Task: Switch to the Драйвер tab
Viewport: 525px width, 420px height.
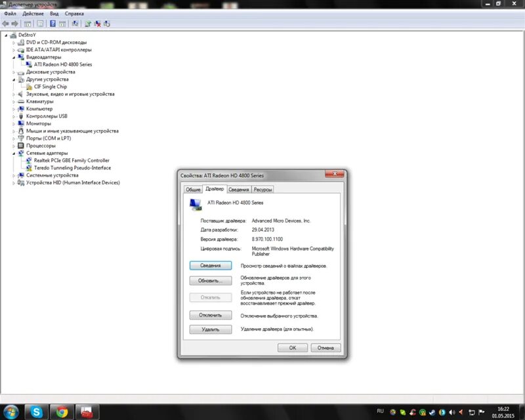Action: 215,189
